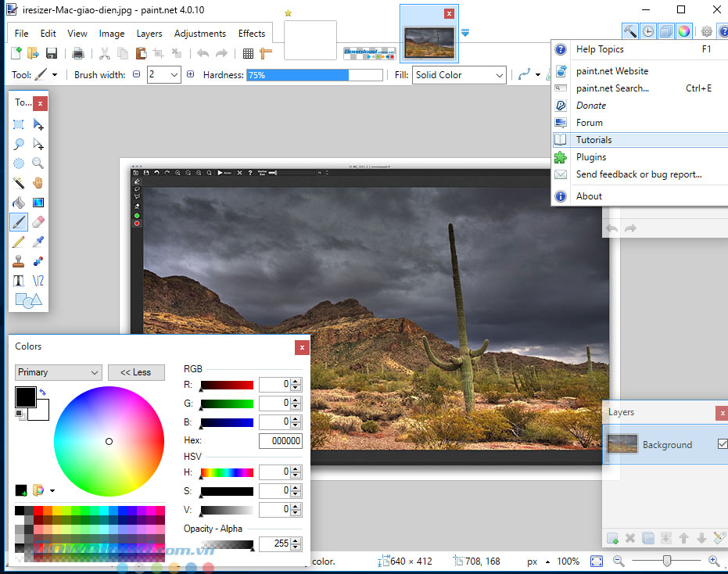Image resolution: width=728 pixels, height=574 pixels.
Task: Click zoom to window button in status bar
Action: tap(597, 561)
